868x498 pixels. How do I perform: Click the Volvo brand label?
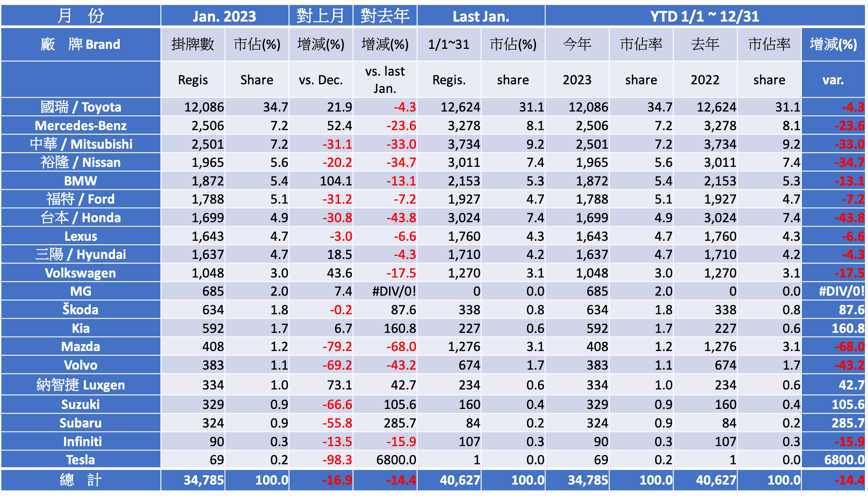(x=81, y=365)
